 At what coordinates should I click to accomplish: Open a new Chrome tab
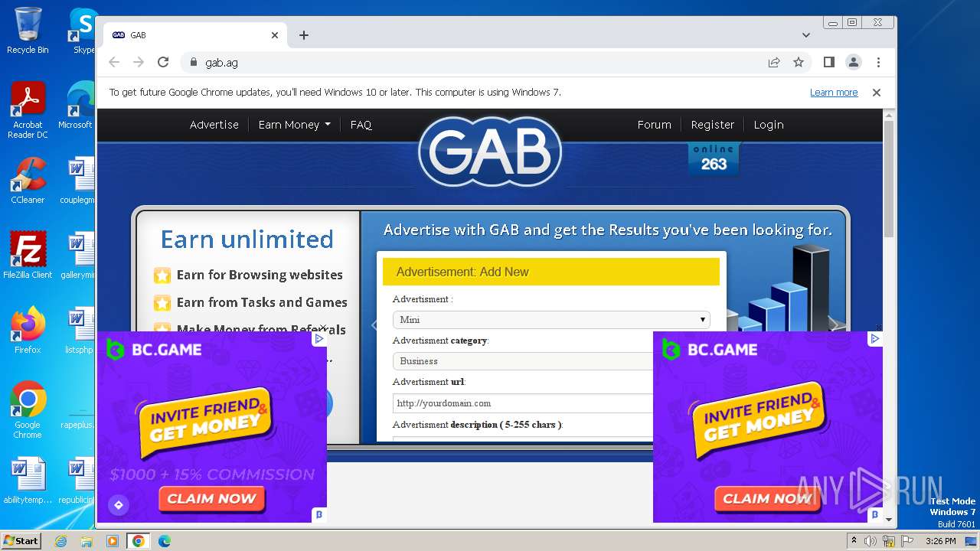(x=304, y=35)
